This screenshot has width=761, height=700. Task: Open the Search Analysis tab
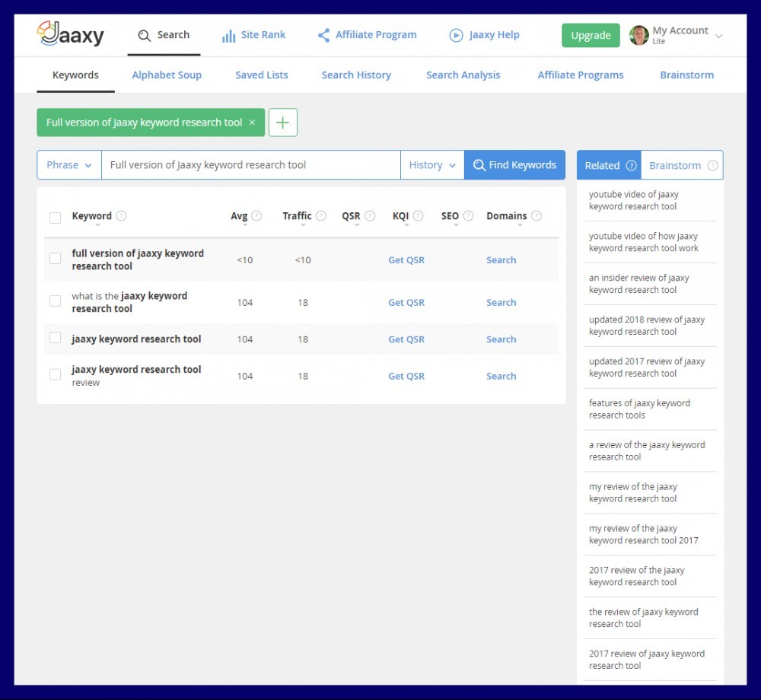[463, 75]
